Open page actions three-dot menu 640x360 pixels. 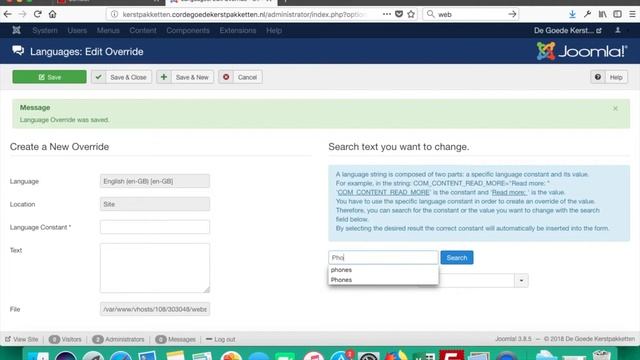click(x=387, y=14)
